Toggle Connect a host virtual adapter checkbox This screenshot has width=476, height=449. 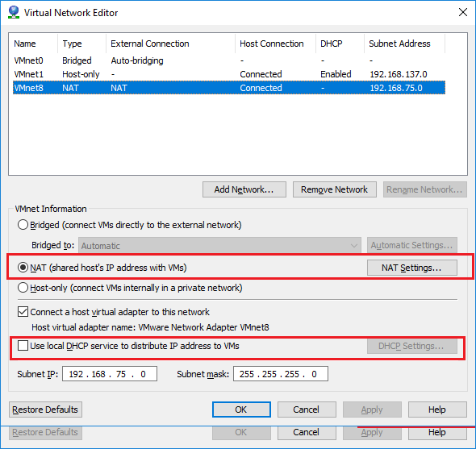click(23, 312)
